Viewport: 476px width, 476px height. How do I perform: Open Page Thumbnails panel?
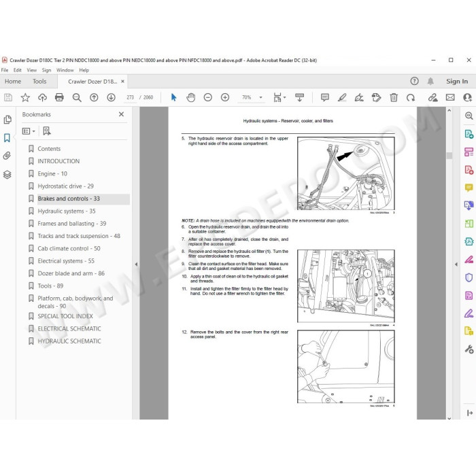(7, 120)
